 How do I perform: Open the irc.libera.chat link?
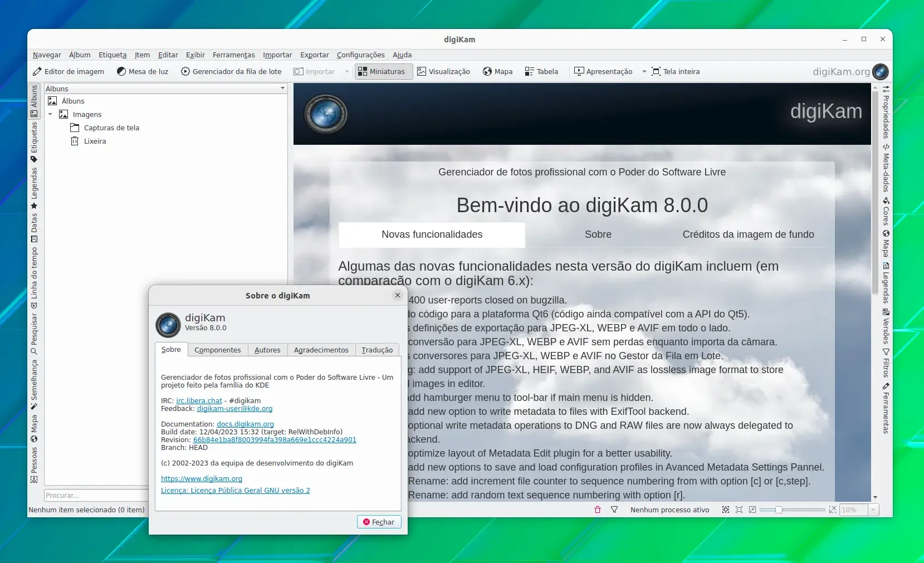coord(199,400)
